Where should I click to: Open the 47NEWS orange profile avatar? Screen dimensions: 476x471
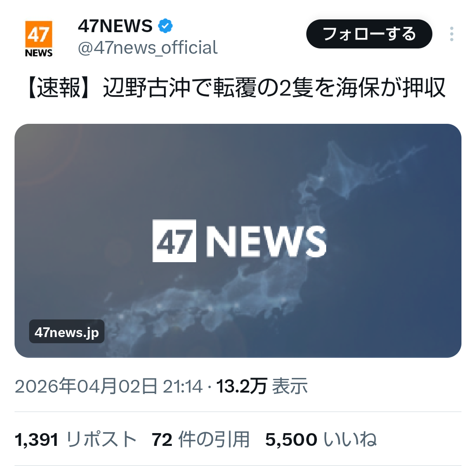[x=38, y=39]
